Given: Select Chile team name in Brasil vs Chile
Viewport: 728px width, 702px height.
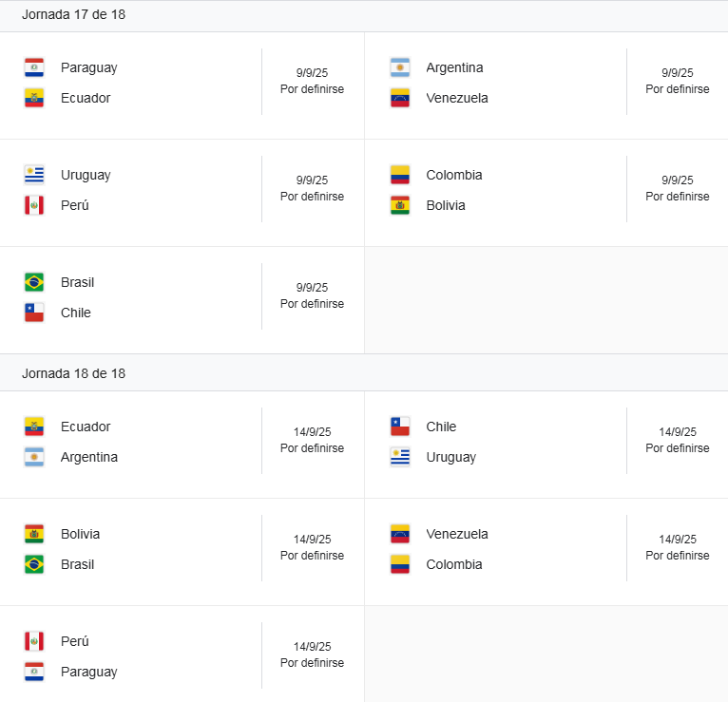Looking at the screenshot, I should [x=76, y=313].
